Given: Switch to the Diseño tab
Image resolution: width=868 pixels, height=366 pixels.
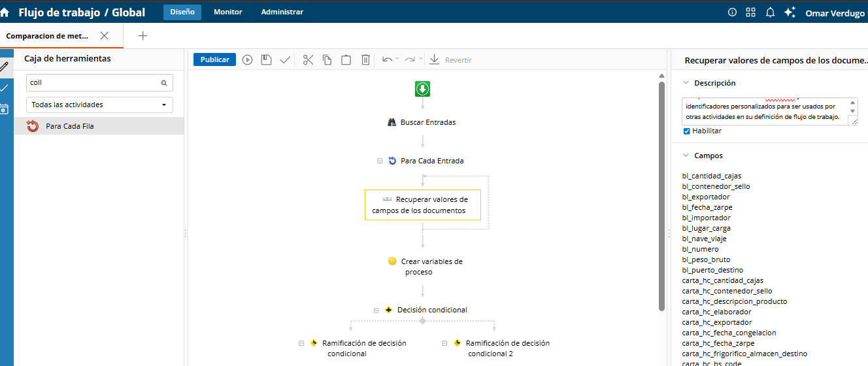Looking at the screenshot, I should click(x=182, y=12).
